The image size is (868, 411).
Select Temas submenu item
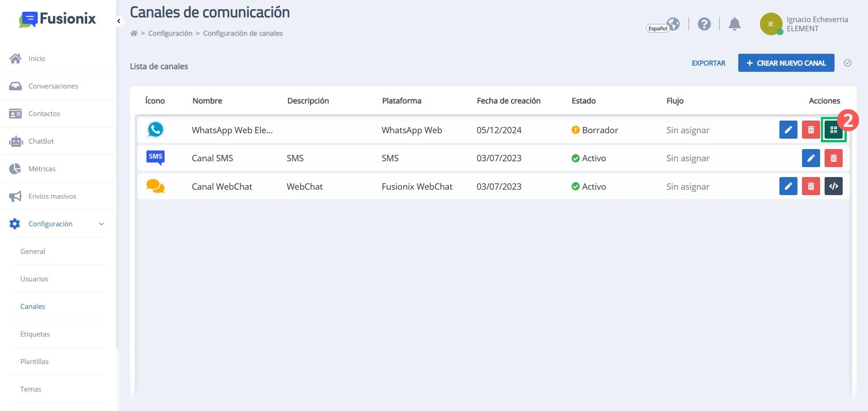tap(58, 389)
